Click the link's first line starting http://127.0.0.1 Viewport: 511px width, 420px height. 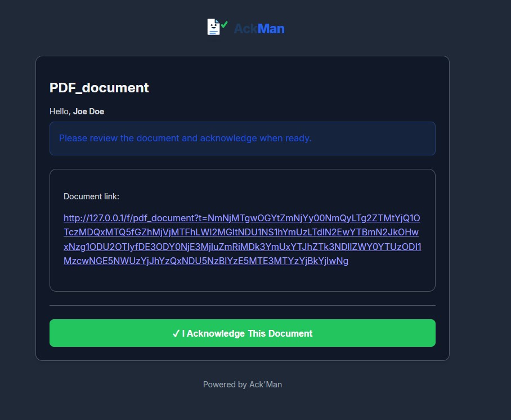tap(242, 218)
